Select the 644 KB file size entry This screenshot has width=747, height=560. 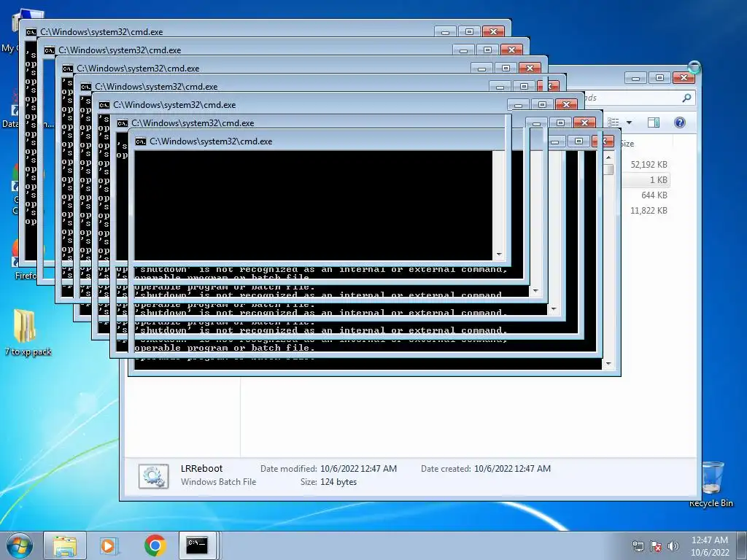pos(654,195)
